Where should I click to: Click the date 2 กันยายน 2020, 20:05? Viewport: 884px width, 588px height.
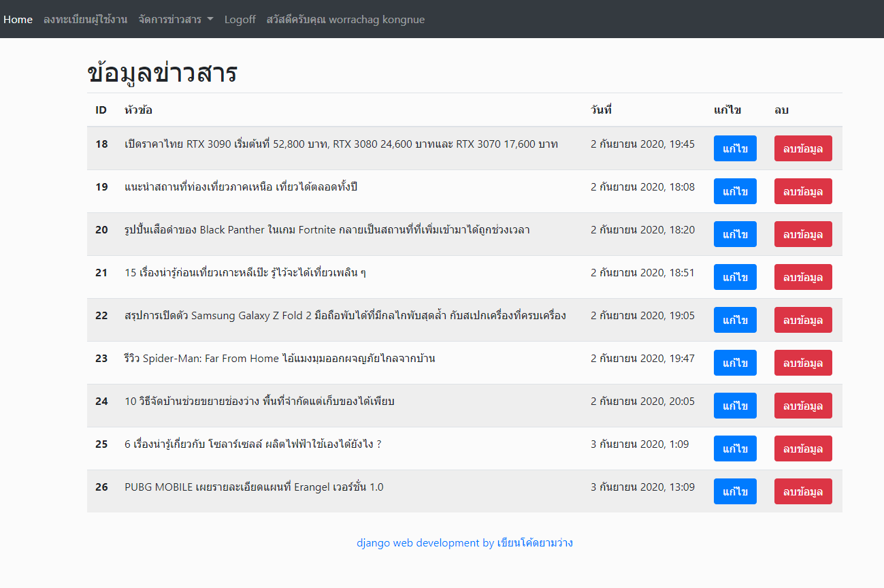642,402
